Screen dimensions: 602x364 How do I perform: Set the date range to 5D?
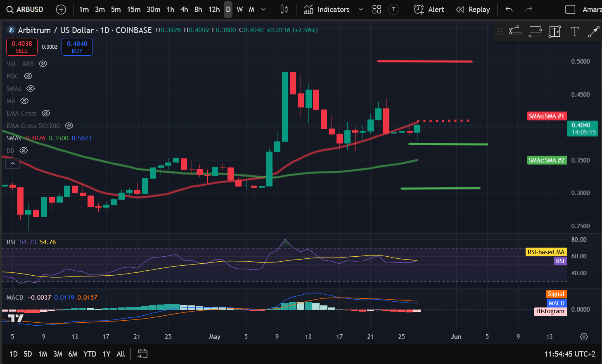[28, 354]
